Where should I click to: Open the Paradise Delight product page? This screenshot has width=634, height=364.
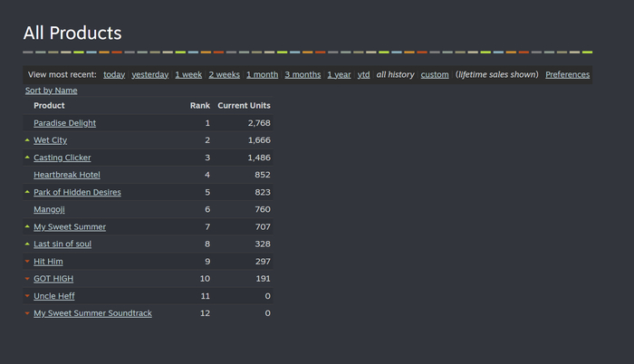(64, 123)
